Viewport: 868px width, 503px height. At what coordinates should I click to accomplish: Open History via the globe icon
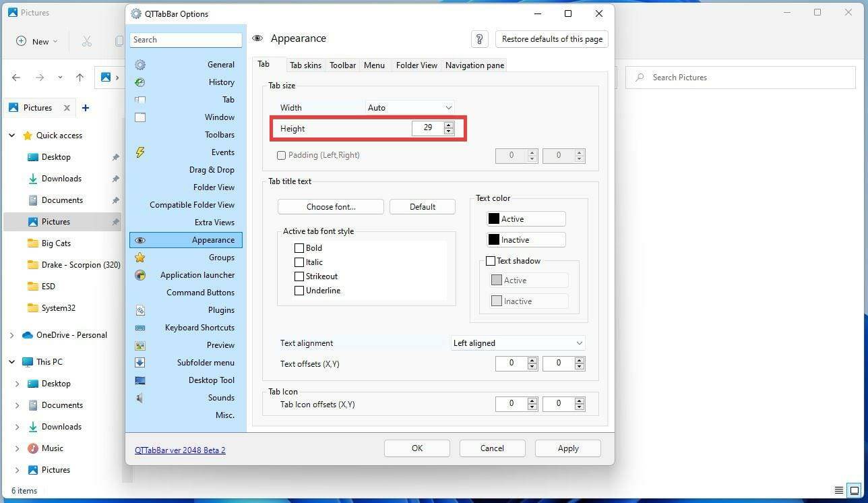click(x=140, y=82)
